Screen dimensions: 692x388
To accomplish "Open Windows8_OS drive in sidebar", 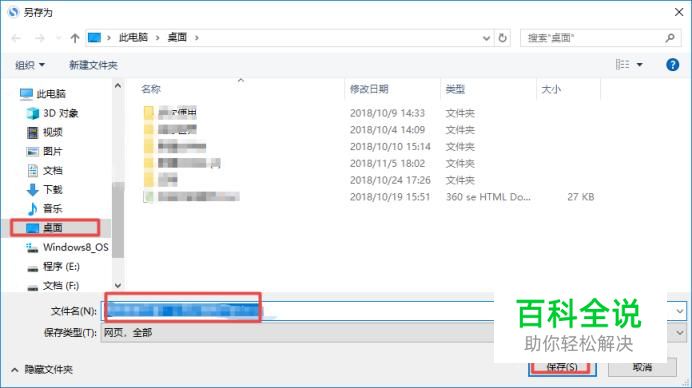I will 67,247.
